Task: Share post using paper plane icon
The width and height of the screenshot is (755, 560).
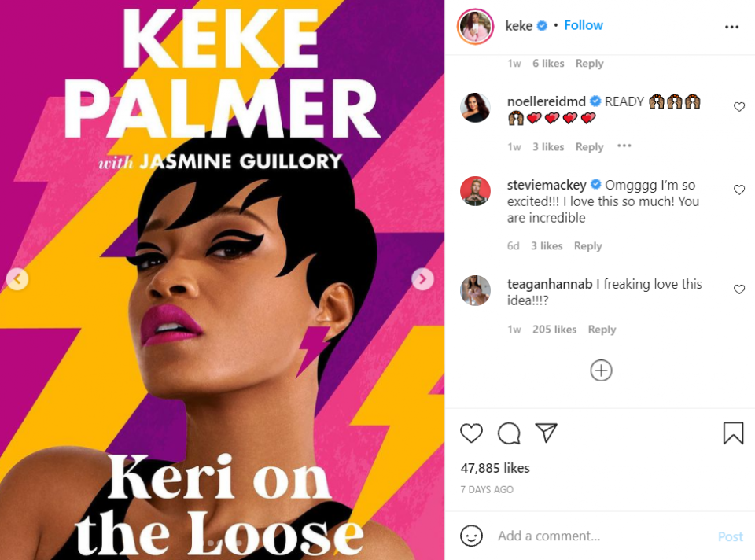Action: (546, 433)
